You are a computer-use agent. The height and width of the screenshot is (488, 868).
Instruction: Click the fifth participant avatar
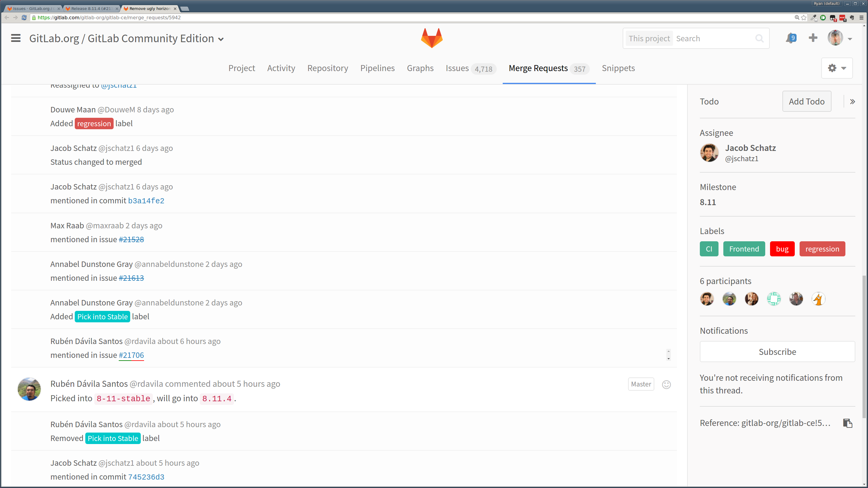[x=796, y=299]
